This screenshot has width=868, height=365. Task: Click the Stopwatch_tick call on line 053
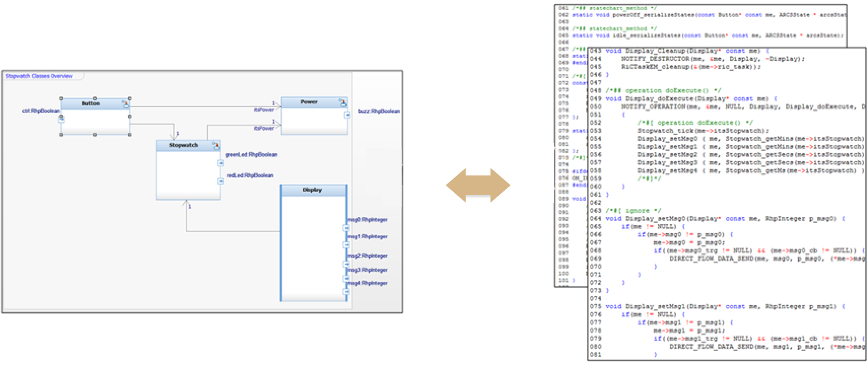pos(703,131)
